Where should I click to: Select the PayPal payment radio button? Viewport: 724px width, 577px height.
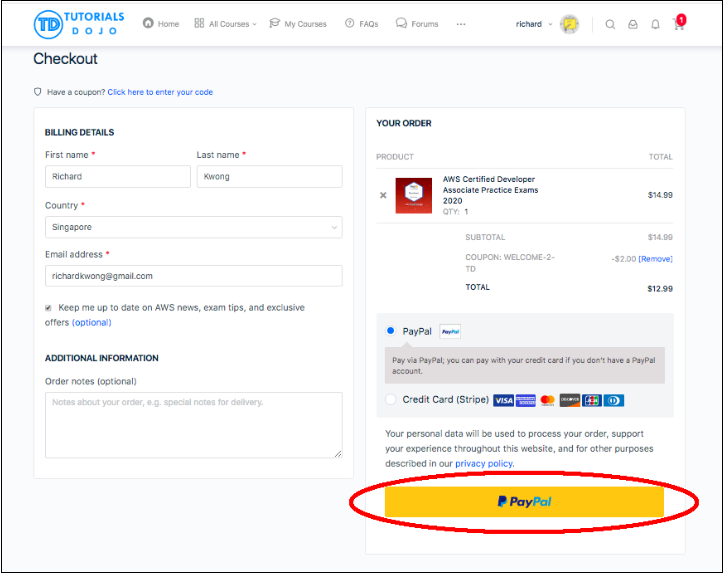(391, 331)
